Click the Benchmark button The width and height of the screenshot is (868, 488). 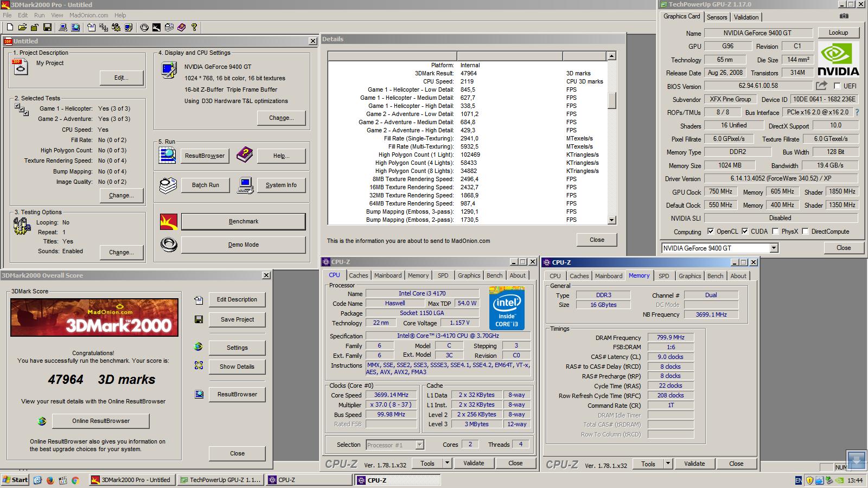coord(244,221)
